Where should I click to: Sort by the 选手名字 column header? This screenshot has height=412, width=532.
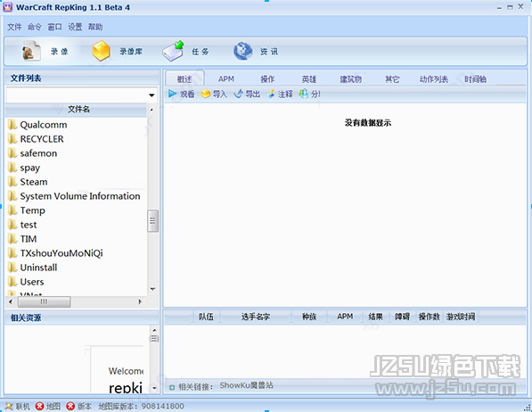click(x=256, y=317)
